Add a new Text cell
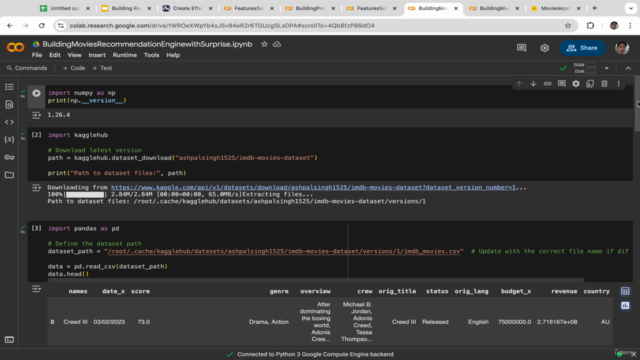Screen dimensions: 640x360 [x=102, y=68]
